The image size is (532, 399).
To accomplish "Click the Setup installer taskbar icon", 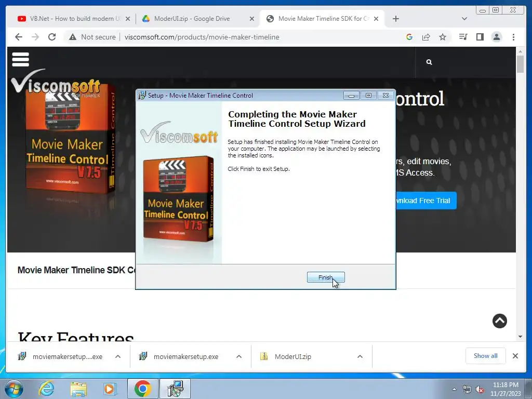I will click(175, 389).
